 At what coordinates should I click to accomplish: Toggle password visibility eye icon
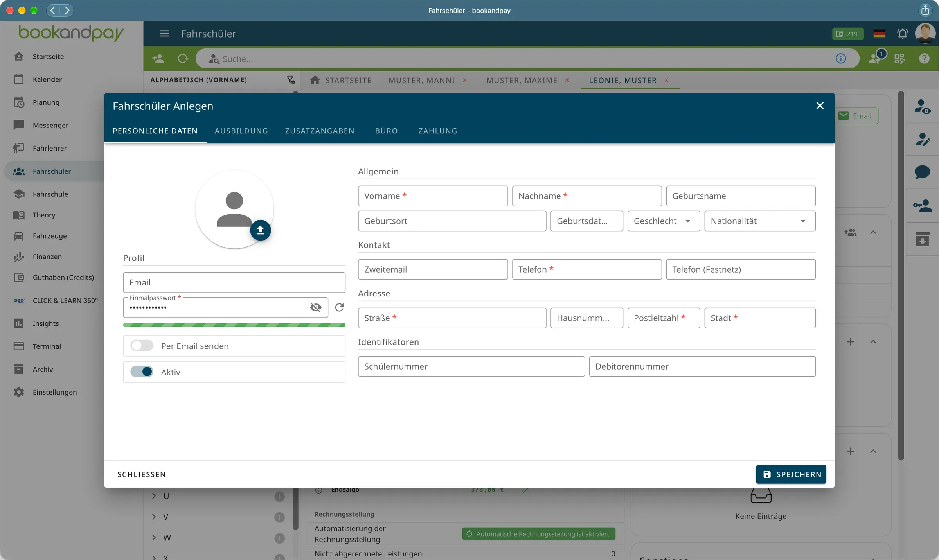point(316,307)
